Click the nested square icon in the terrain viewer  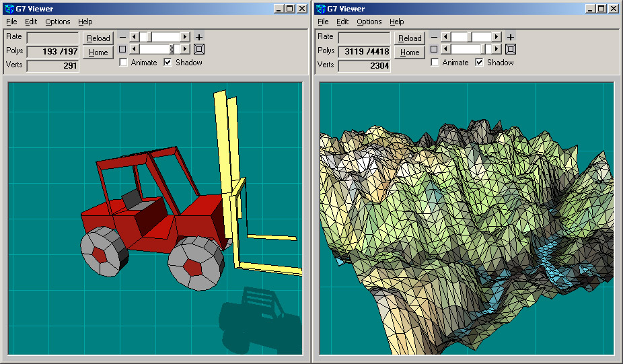pos(511,49)
